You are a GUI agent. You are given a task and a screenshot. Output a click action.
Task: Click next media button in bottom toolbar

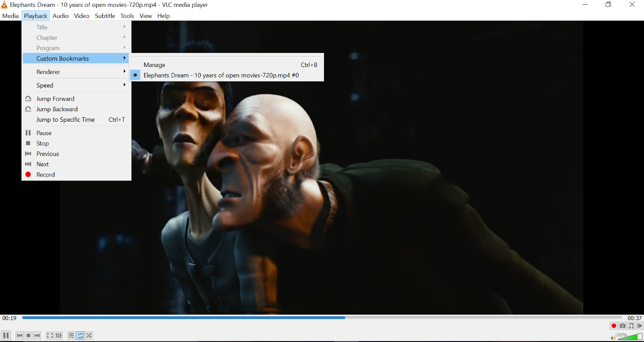(x=37, y=336)
